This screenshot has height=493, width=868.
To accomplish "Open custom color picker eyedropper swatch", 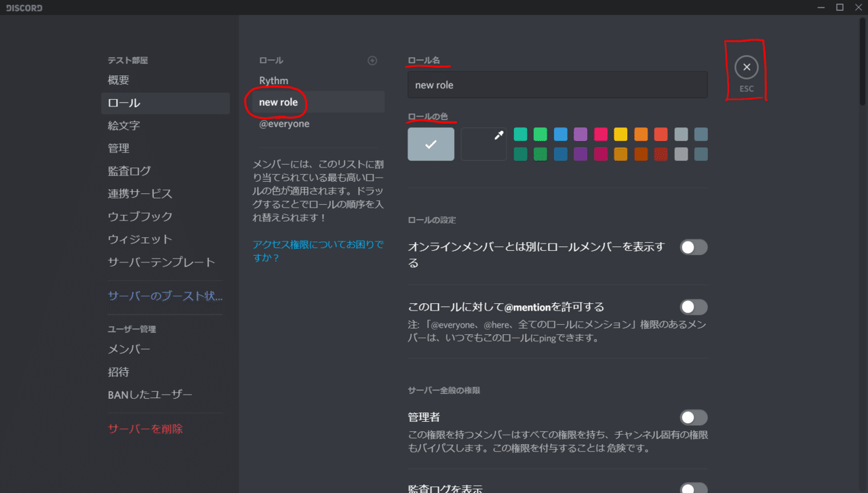I will pyautogui.click(x=484, y=144).
